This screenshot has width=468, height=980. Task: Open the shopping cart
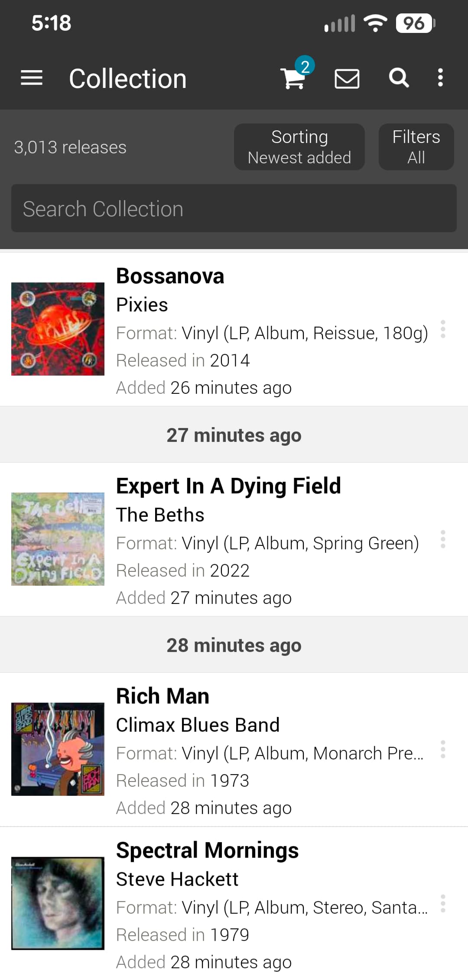pos(293,78)
